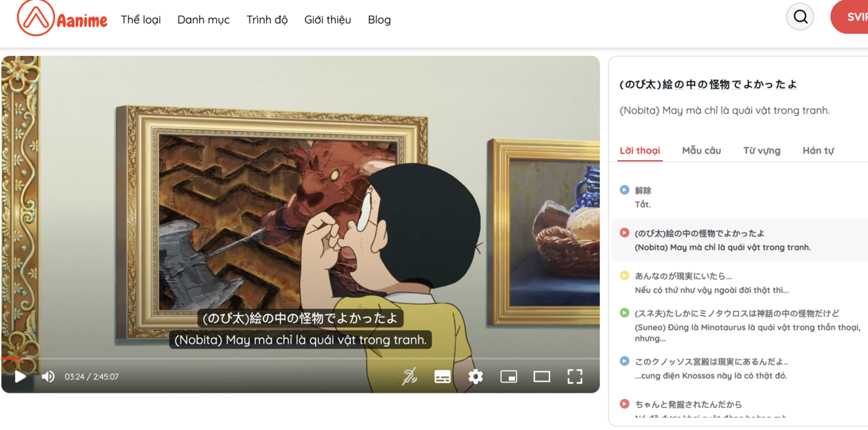The image size is (868, 430).
Task: Toggle the subtitles display icon
Action: click(x=442, y=376)
